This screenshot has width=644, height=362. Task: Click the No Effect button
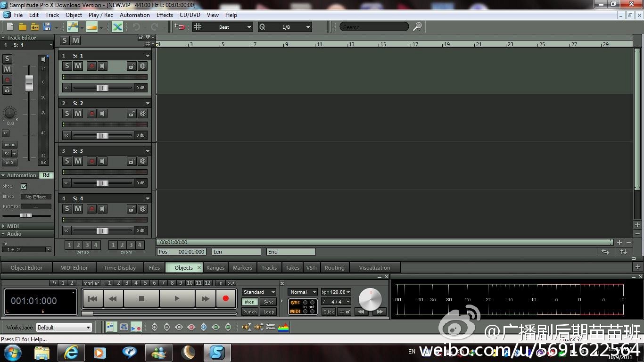(x=36, y=197)
